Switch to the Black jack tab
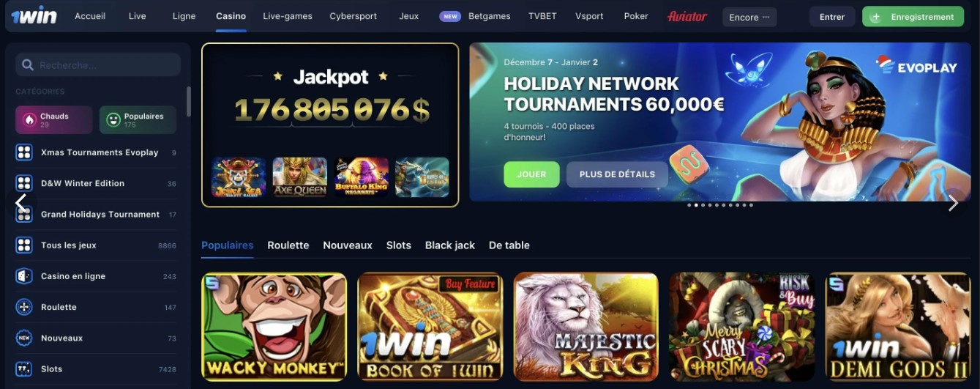Image resolution: width=980 pixels, height=389 pixels. coord(450,245)
